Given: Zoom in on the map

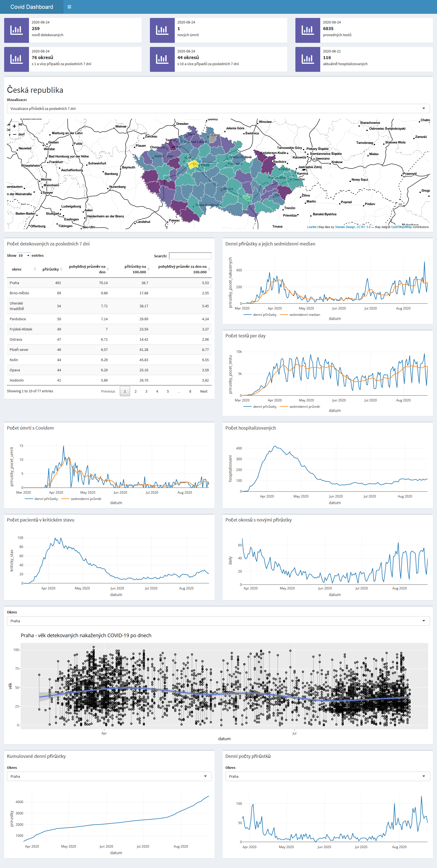Looking at the screenshot, I should pos(14,126).
